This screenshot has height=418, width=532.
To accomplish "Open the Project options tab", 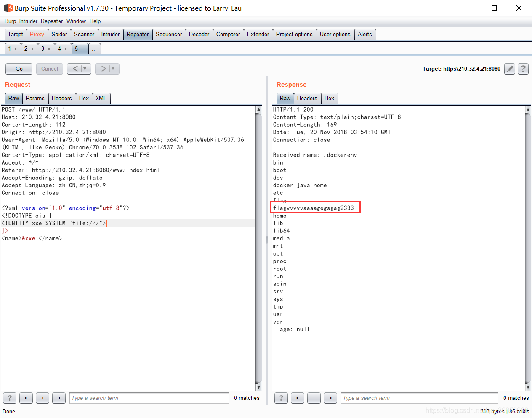I will [294, 35].
